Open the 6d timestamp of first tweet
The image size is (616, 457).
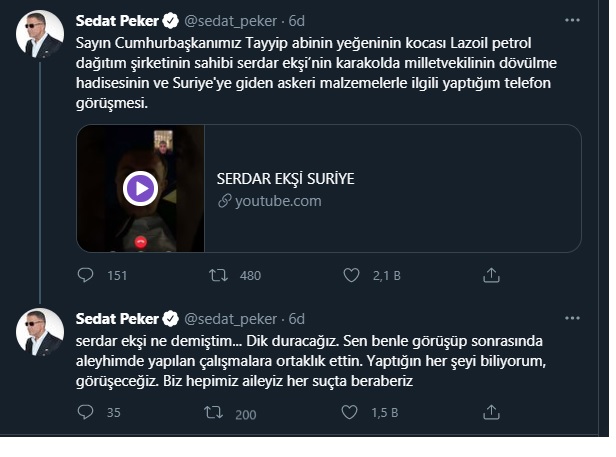click(x=297, y=19)
